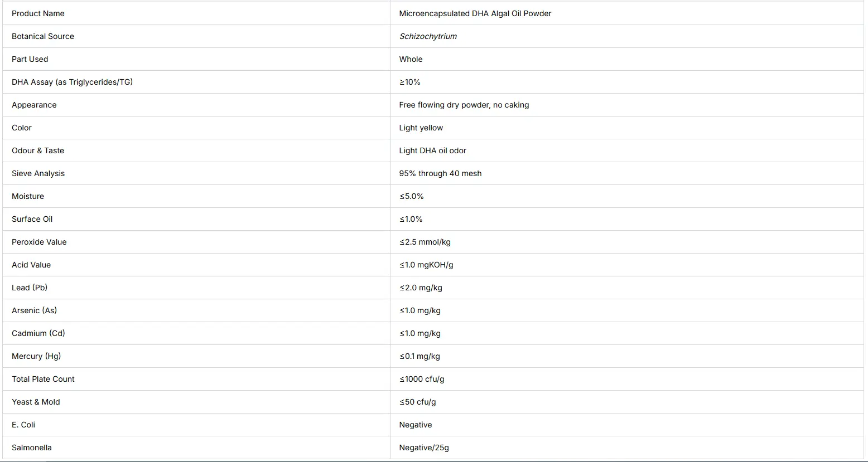Click the italic Schizochytrium value

click(428, 36)
